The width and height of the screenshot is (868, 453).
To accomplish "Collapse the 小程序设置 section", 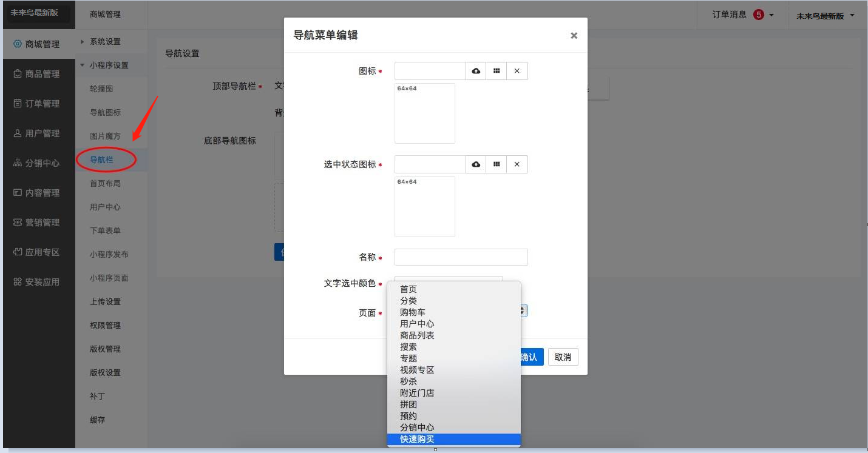I will 109,65.
